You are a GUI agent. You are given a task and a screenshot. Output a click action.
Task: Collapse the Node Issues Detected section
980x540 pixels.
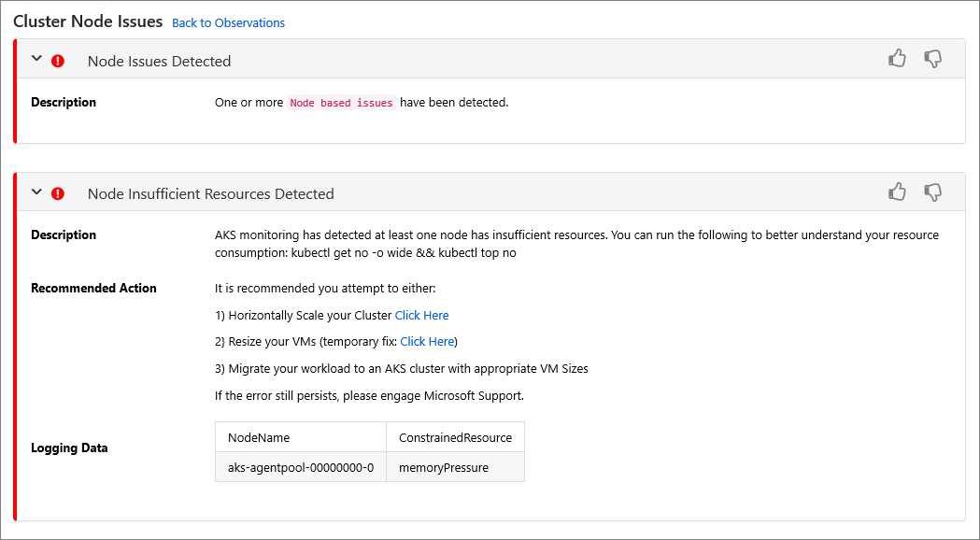click(x=36, y=59)
